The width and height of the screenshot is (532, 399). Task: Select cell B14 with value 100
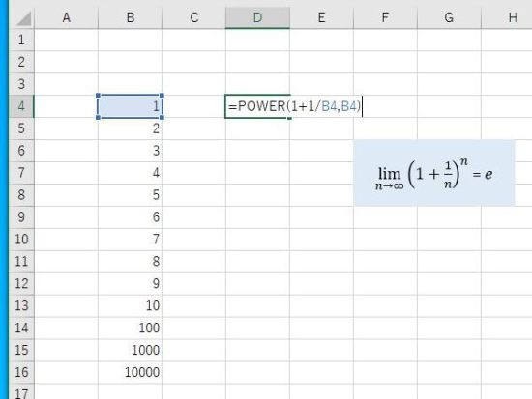(130, 328)
